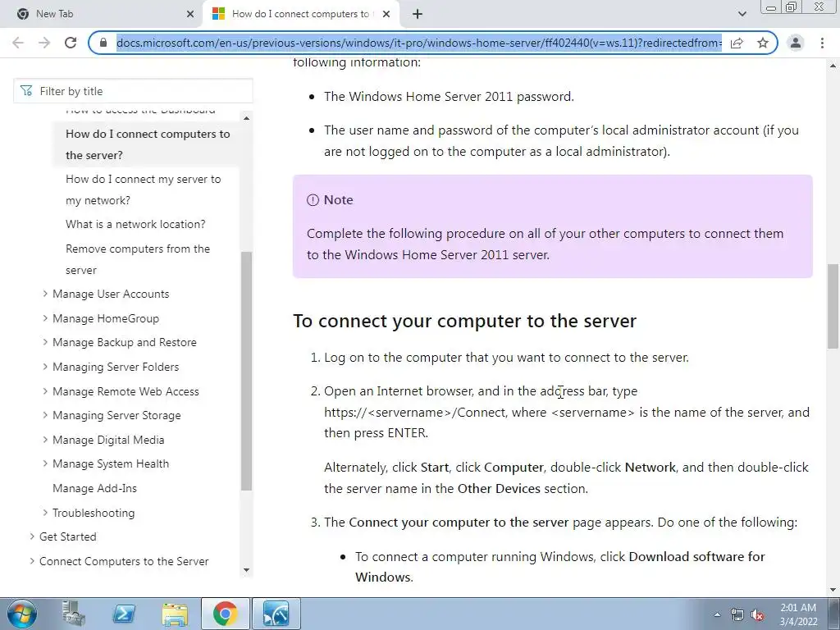
Task: Expand Manage Backup and Restore chevron
Action: (x=45, y=342)
